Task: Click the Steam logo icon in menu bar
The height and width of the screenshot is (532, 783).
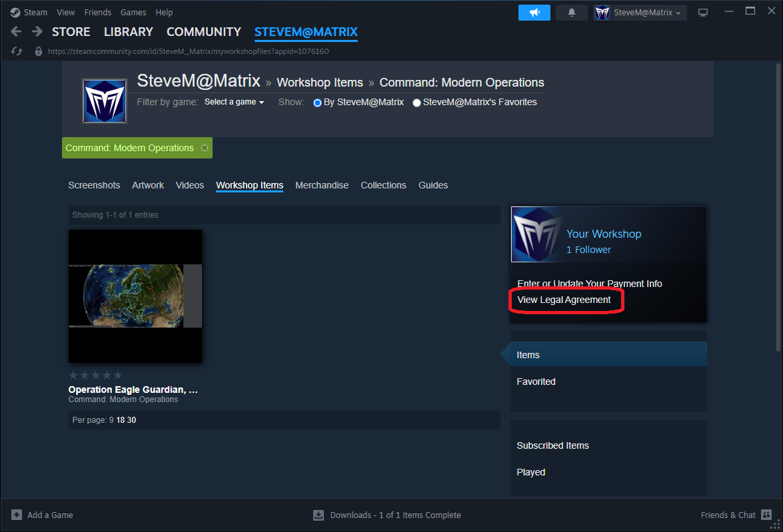Action: coord(15,13)
